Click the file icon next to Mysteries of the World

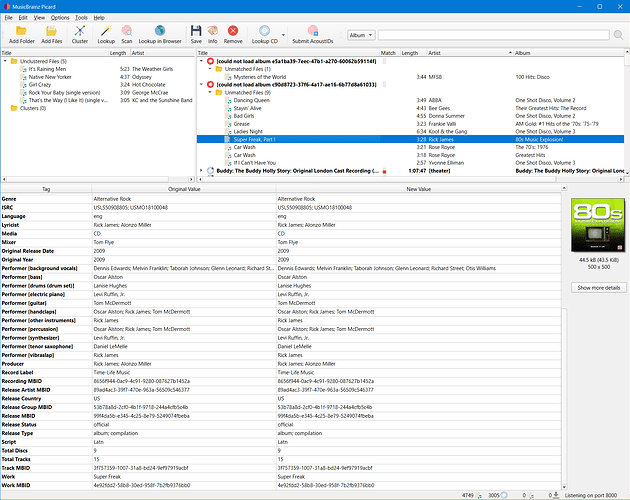(228, 77)
